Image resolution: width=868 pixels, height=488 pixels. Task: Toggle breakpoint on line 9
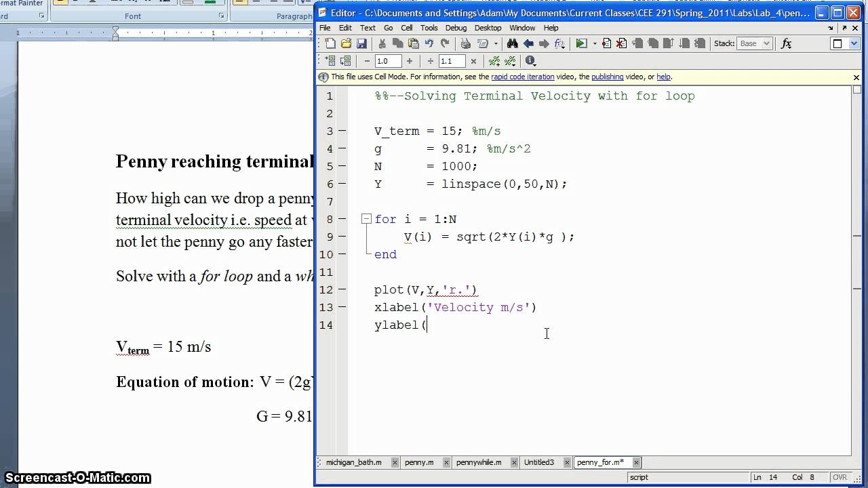tap(342, 237)
